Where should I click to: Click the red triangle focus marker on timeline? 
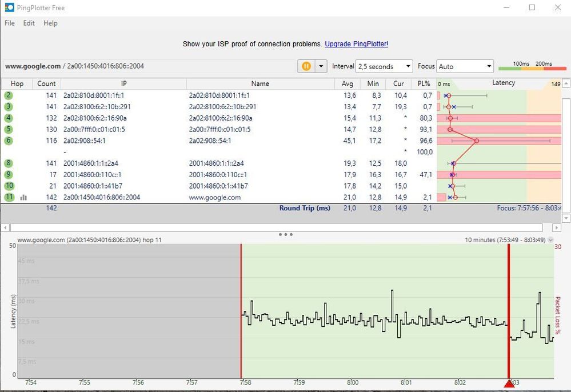509,383
